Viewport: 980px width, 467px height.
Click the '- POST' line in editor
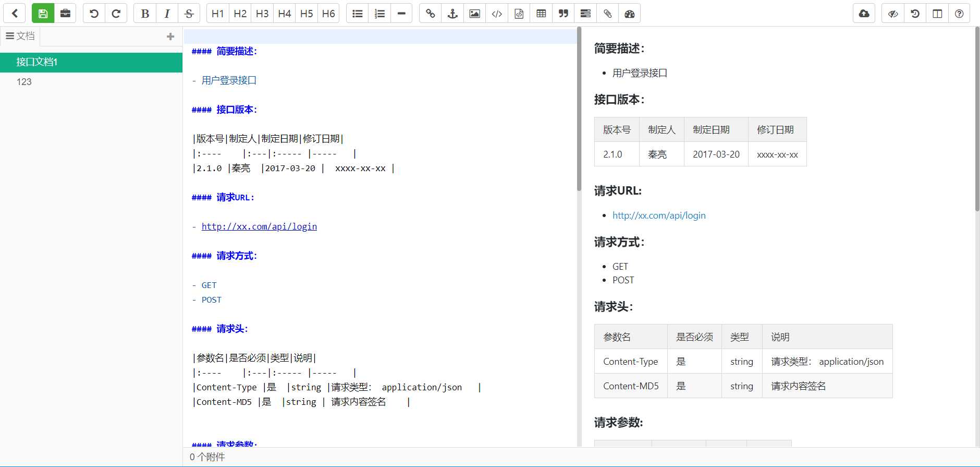(206, 300)
